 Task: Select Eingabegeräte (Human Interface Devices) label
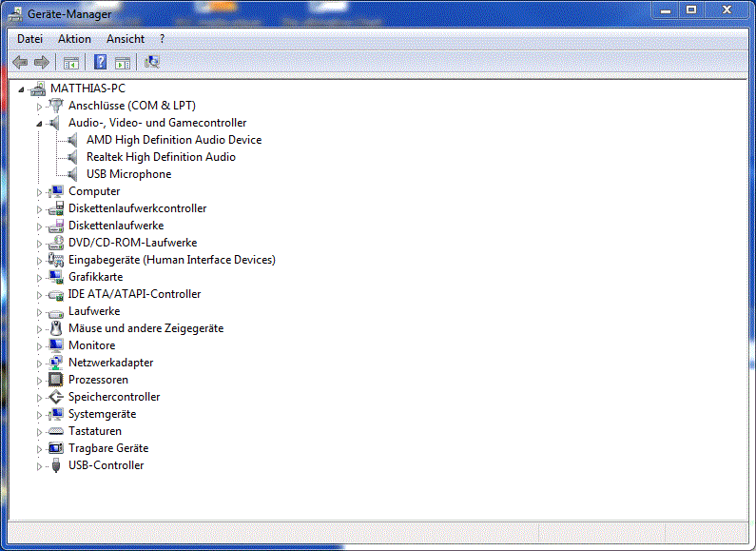pyautogui.click(x=171, y=260)
